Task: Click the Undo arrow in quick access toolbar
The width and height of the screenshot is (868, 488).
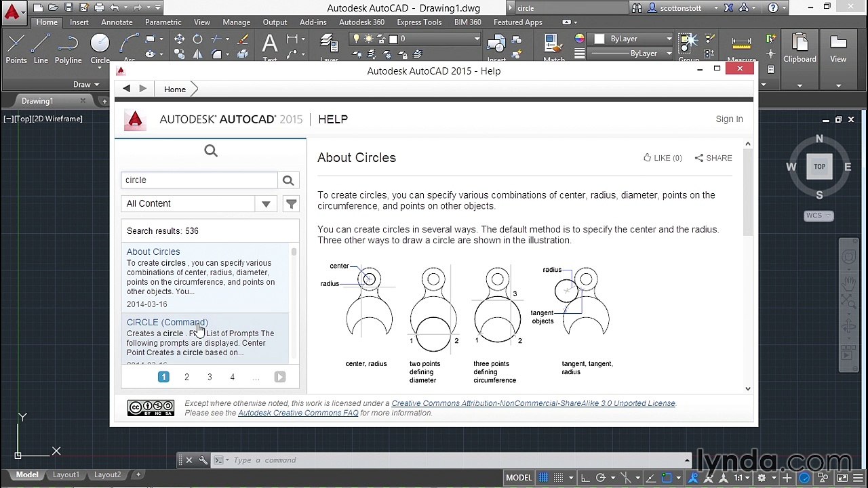Action: click(115, 8)
